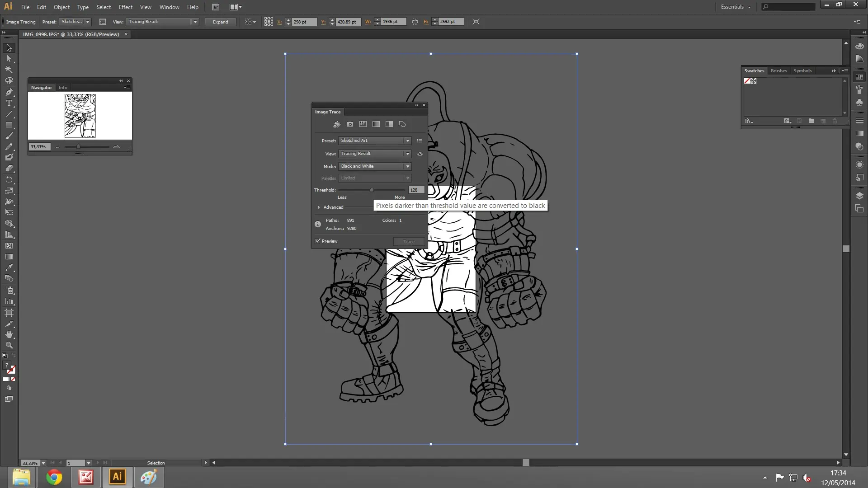Image resolution: width=868 pixels, height=488 pixels.
Task: Open Swatch Libraries menu in Swatches panel
Action: click(x=749, y=121)
